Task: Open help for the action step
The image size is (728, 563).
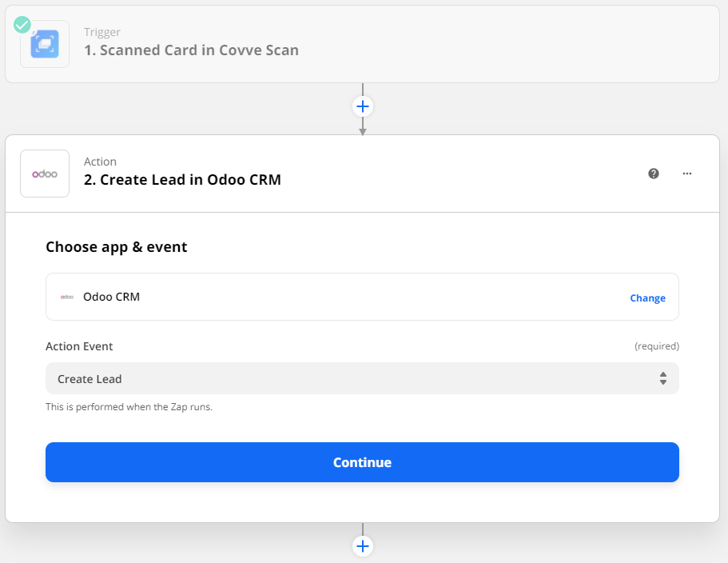Action: coord(654,174)
